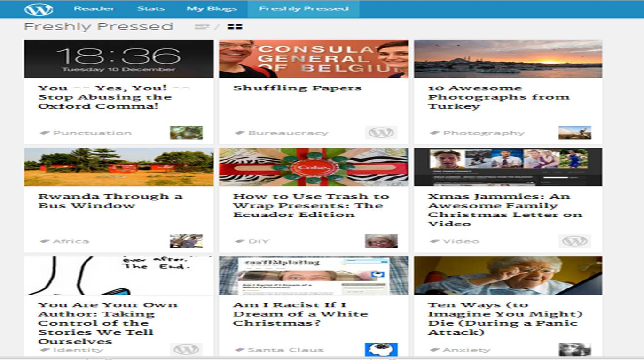Click author avatar on Rwanda post
This screenshot has height=360, width=644.
186,241
